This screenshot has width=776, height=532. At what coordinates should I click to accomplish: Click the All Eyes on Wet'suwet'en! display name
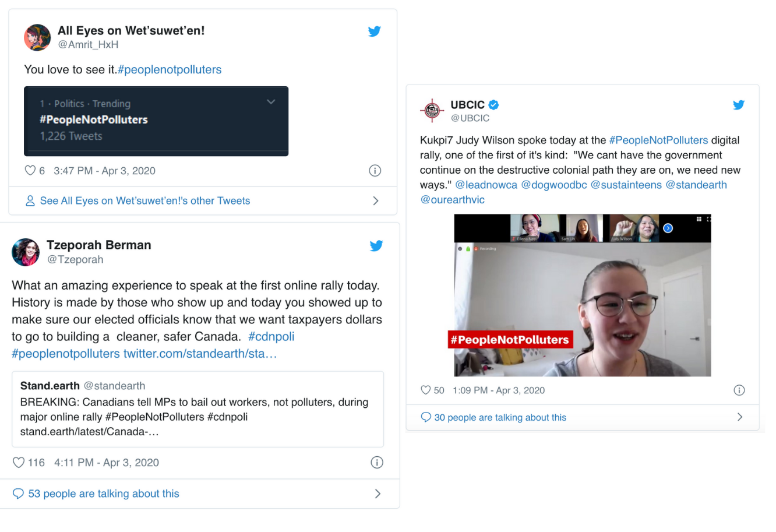131,31
